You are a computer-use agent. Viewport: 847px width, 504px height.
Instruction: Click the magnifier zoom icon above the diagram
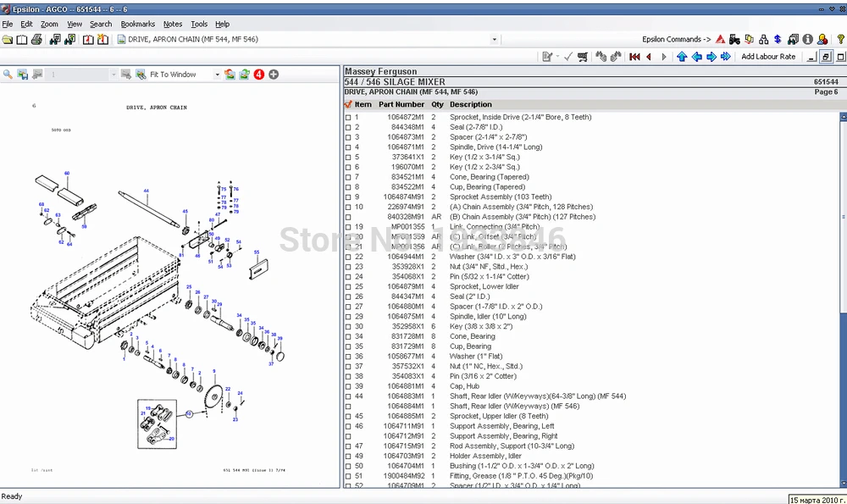point(8,75)
